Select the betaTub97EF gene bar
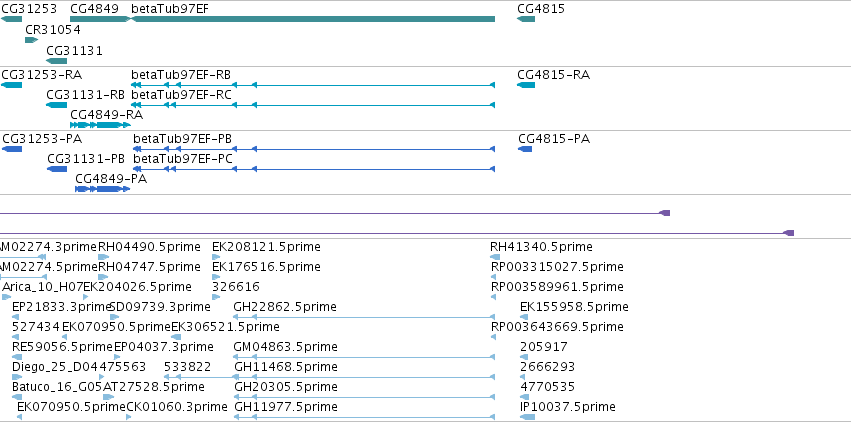The height and width of the screenshot is (422, 851). 313,19
